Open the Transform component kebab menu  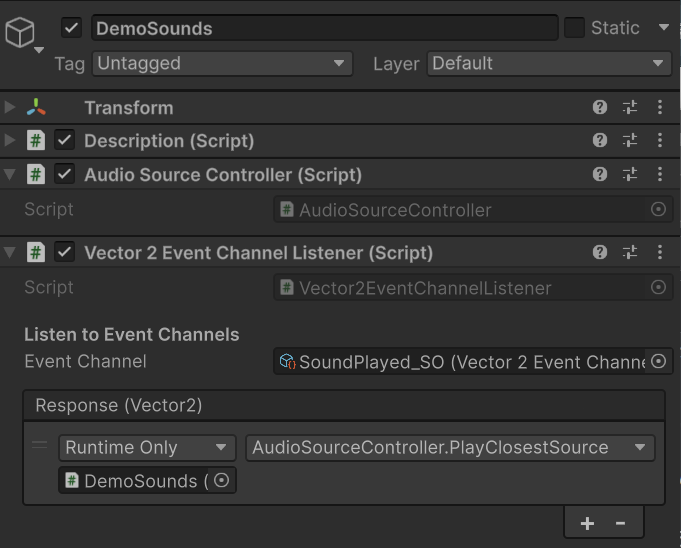tap(660, 107)
